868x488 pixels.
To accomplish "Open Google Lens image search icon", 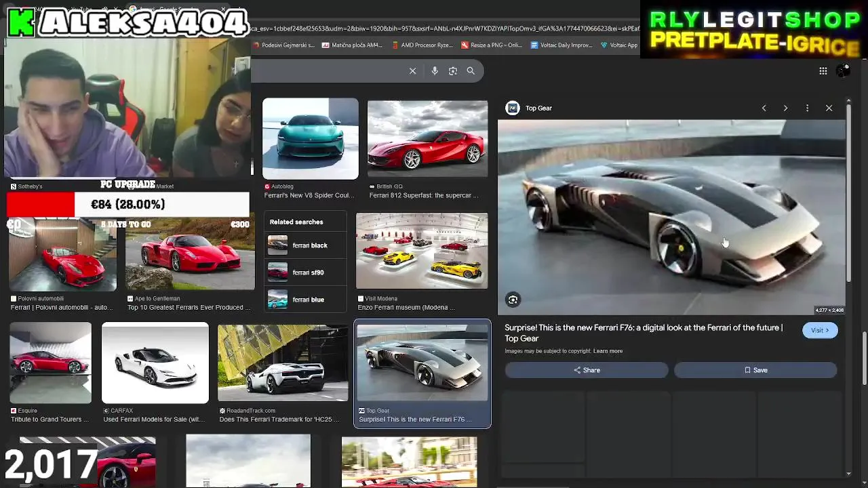I will tap(453, 71).
